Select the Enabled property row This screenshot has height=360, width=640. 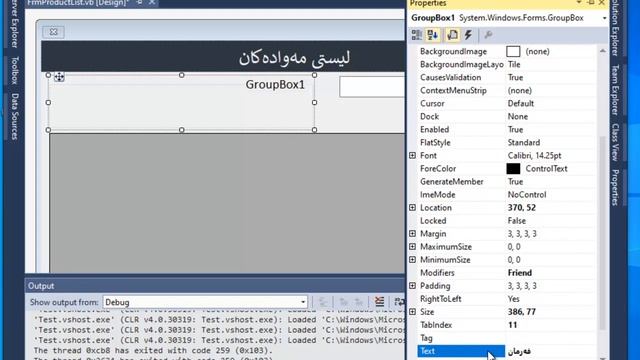tap(506, 129)
